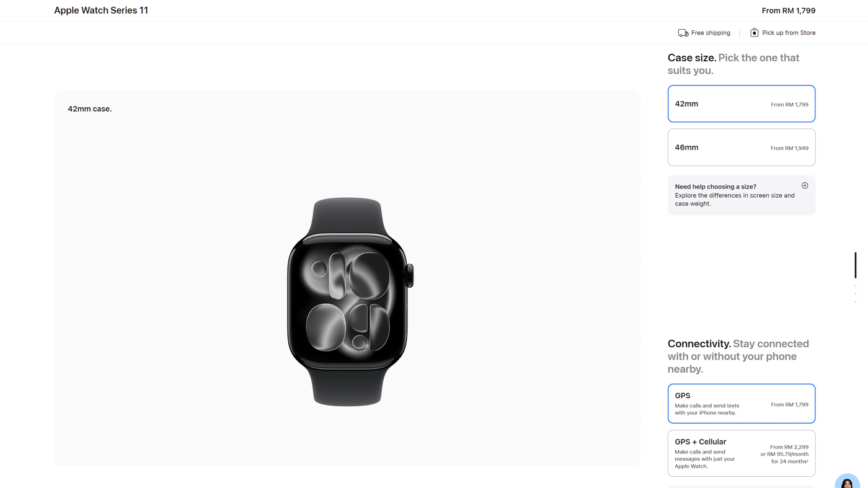
Task: Click the "Case size." section heading
Action: (692, 58)
